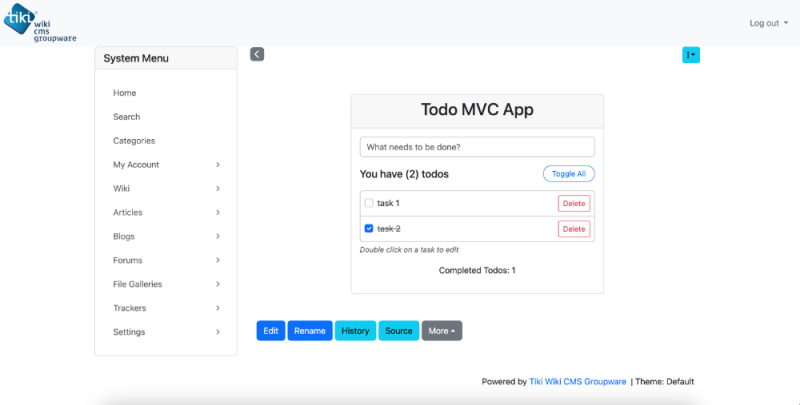This screenshot has width=800, height=405.
Task: Open page History
Action: click(x=355, y=331)
